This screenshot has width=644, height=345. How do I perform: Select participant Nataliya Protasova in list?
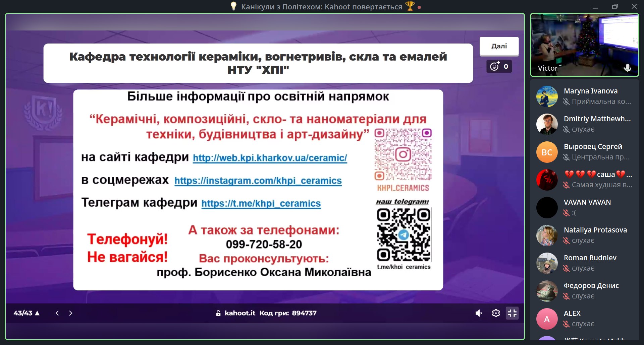click(595, 230)
